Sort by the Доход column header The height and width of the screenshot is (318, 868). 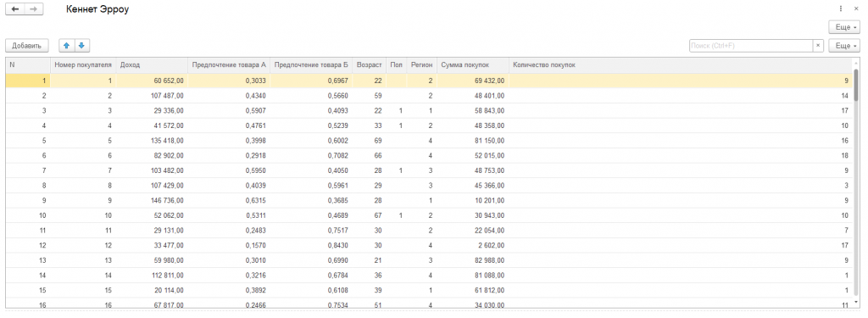click(153, 64)
